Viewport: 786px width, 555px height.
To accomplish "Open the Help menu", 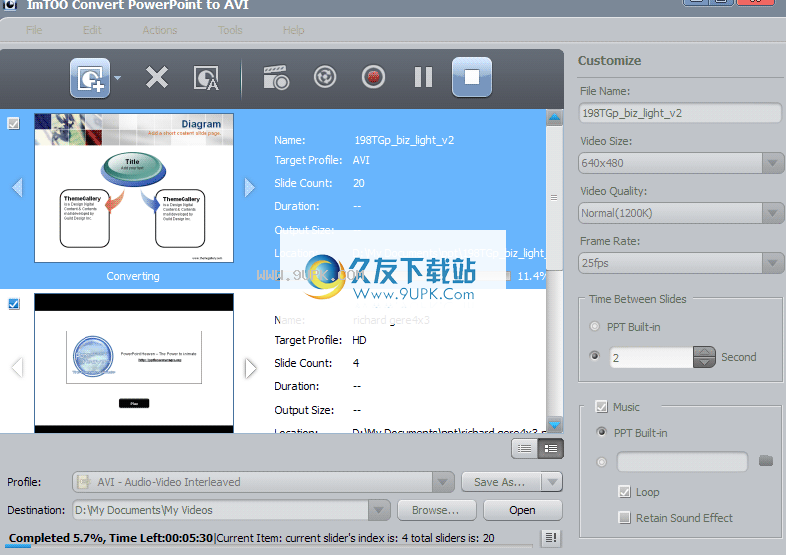I will (294, 30).
